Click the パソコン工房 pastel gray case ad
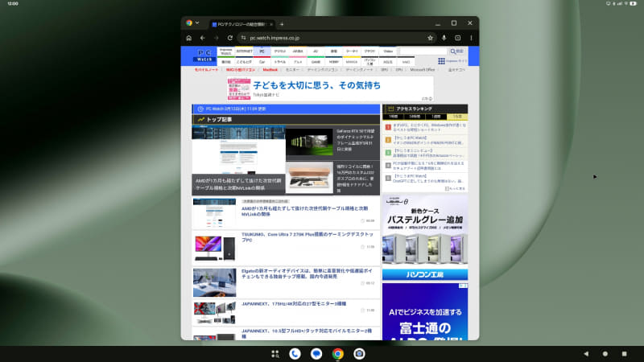Screen dimensions: 644x362 pyautogui.click(x=425, y=237)
